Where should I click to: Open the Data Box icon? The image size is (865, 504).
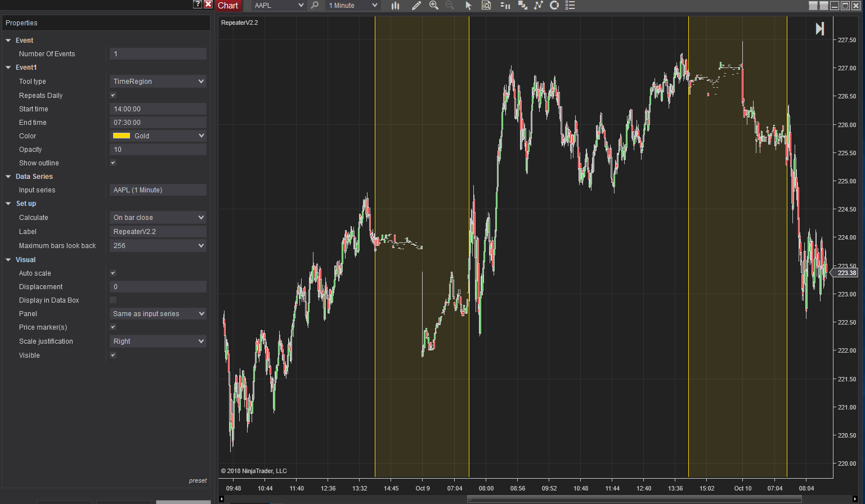point(486,5)
